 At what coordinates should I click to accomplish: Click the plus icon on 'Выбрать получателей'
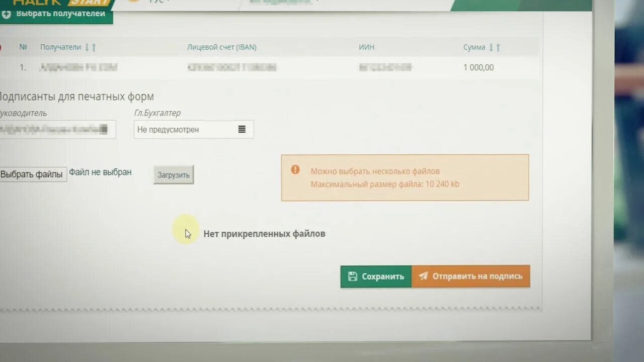point(7,14)
